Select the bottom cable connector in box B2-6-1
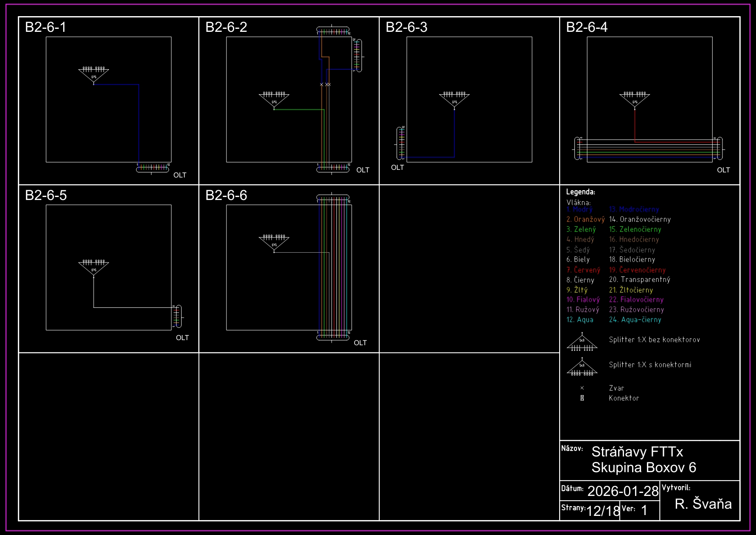 point(152,169)
